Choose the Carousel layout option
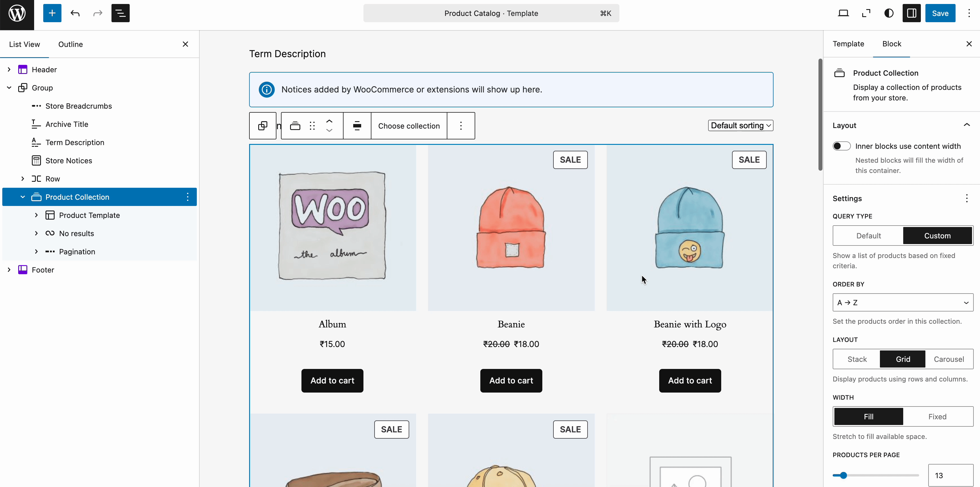Viewport: 980px width, 487px height. point(949,359)
